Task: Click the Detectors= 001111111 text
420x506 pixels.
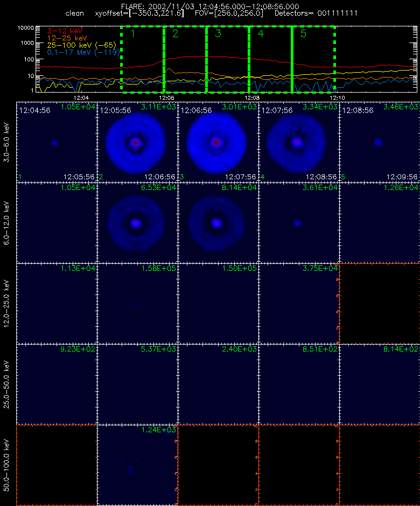Action: point(316,13)
